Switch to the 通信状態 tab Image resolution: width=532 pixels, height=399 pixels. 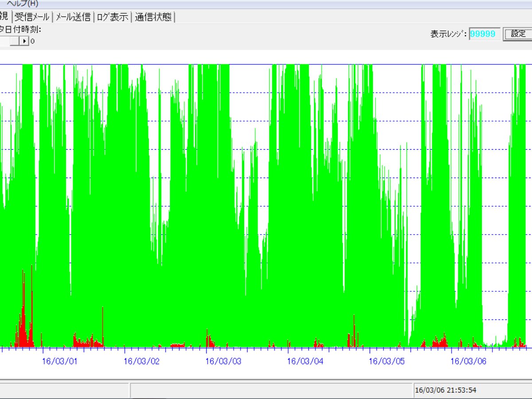click(153, 17)
